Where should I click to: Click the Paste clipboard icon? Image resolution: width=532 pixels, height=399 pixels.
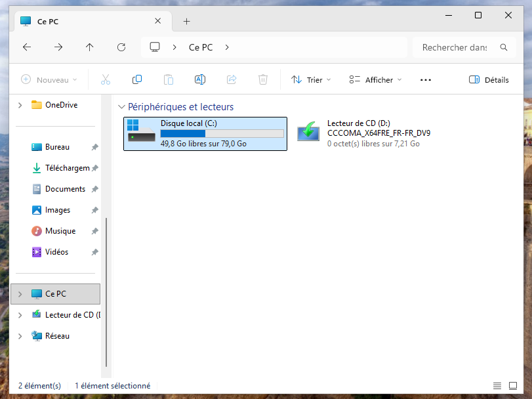point(169,79)
